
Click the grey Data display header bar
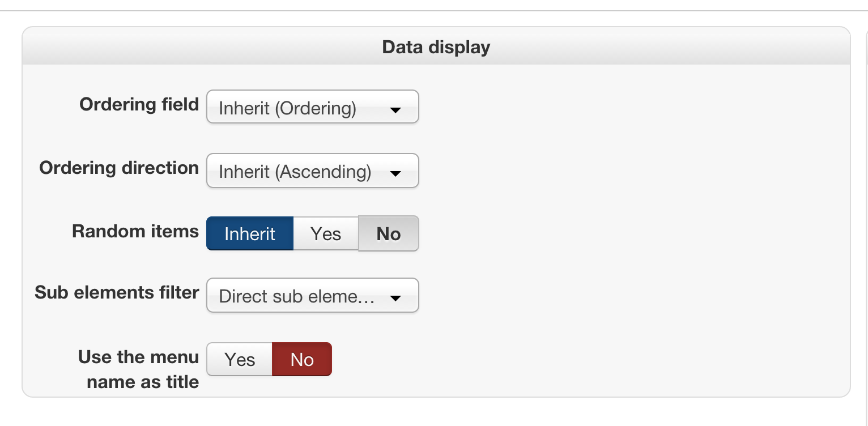coord(652,46)
